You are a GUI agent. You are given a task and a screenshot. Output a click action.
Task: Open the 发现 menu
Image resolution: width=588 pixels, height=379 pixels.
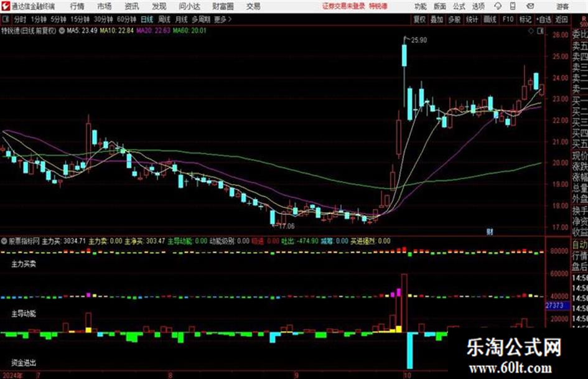pos(159,6)
